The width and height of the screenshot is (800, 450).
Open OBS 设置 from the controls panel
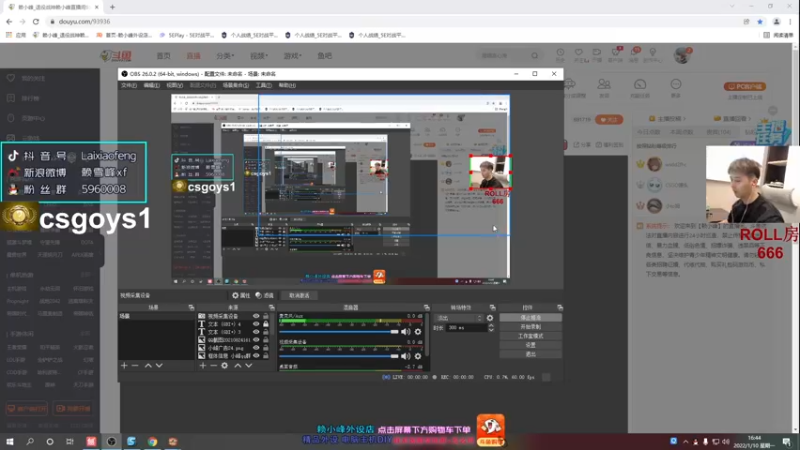(x=531, y=345)
